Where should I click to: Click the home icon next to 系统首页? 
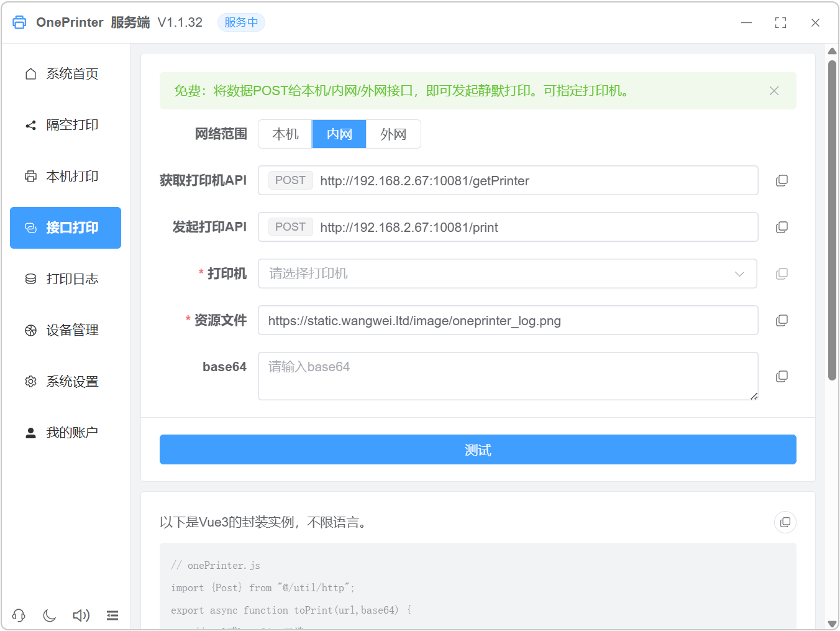coord(30,74)
